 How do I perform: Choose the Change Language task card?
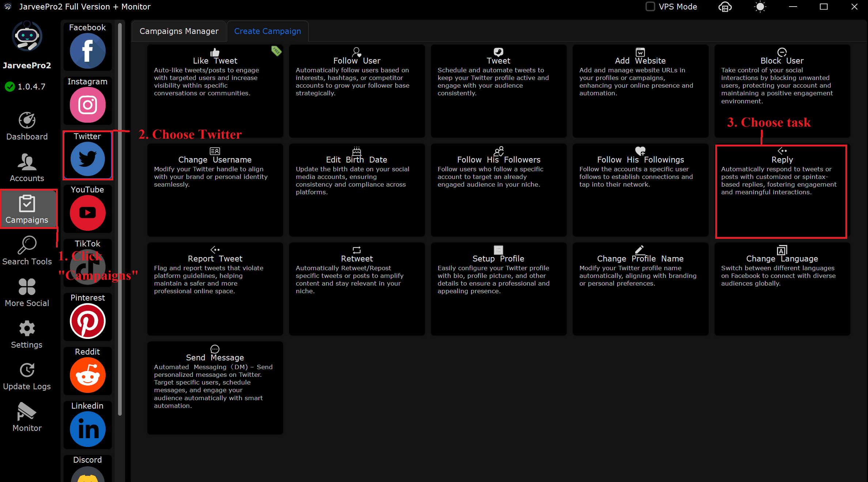[782, 289]
